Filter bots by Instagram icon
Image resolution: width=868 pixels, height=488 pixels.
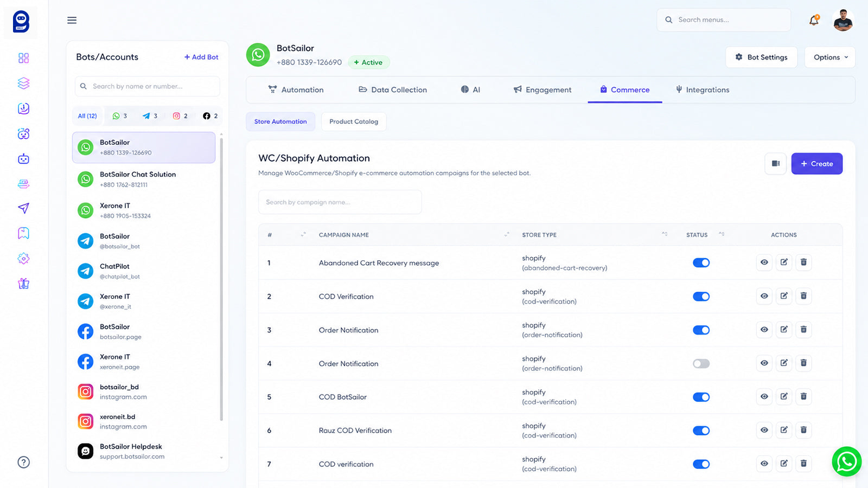point(180,116)
